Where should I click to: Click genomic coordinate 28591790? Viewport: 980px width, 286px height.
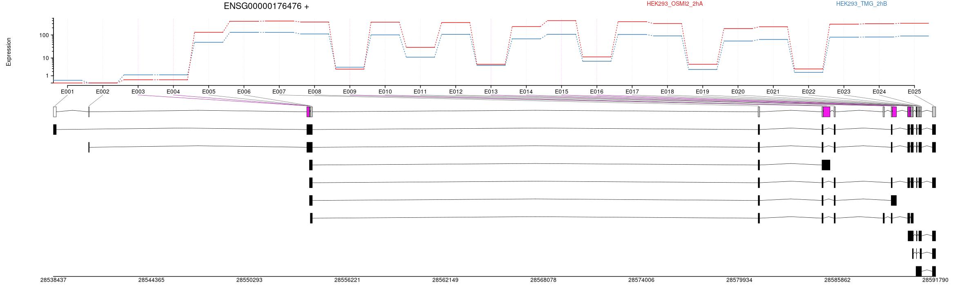click(x=935, y=280)
